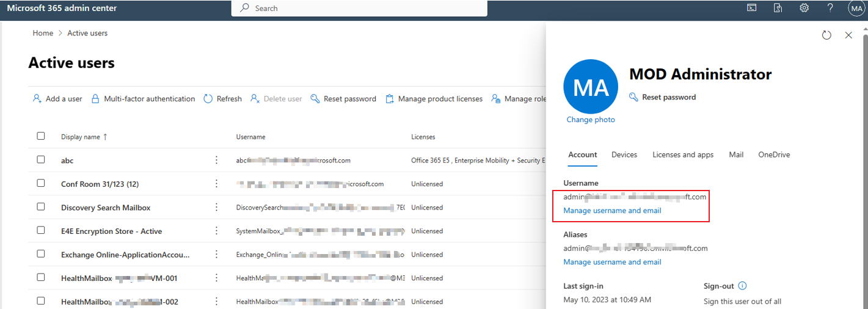
Task: Check the box for user abc
Action: [x=41, y=159]
